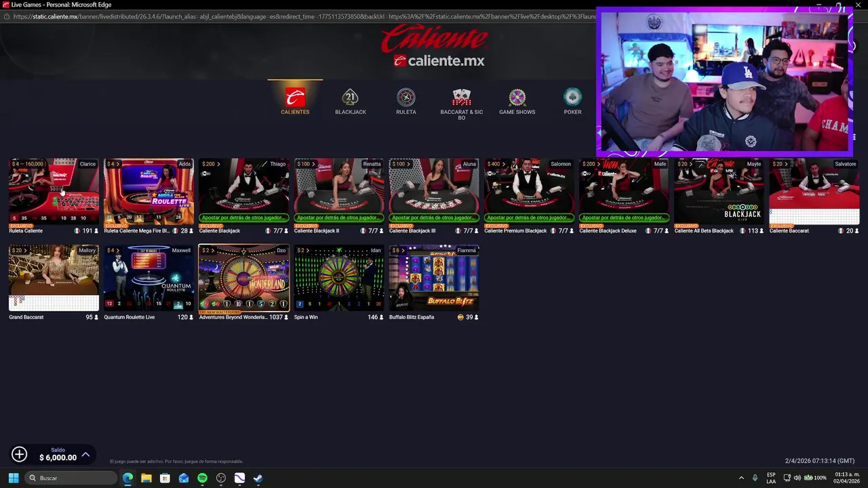Expand $4 limits on Quantum Roulette card
The image size is (868, 488).
click(x=113, y=251)
